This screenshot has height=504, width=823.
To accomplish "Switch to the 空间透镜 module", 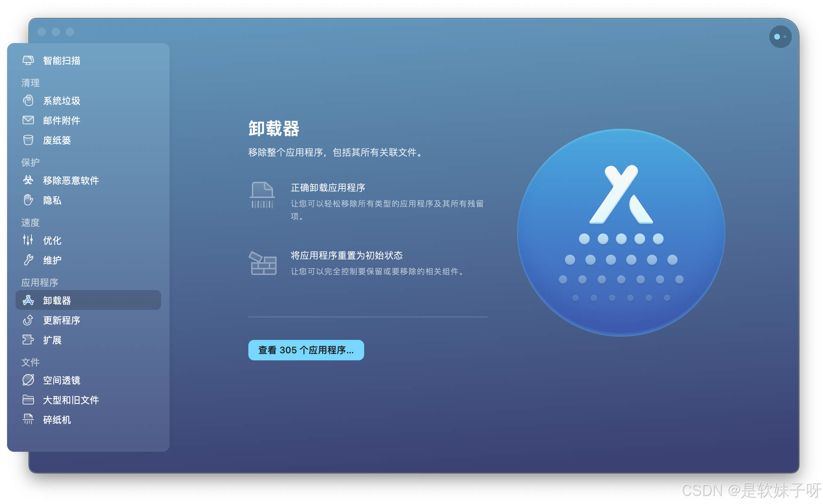I will pyautogui.click(x=88, y=380).
